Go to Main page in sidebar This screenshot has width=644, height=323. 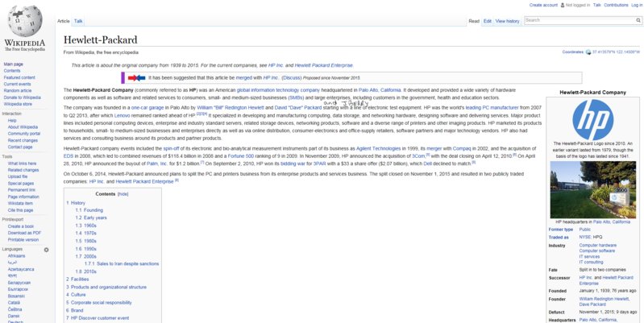click(x=13, y=64)
